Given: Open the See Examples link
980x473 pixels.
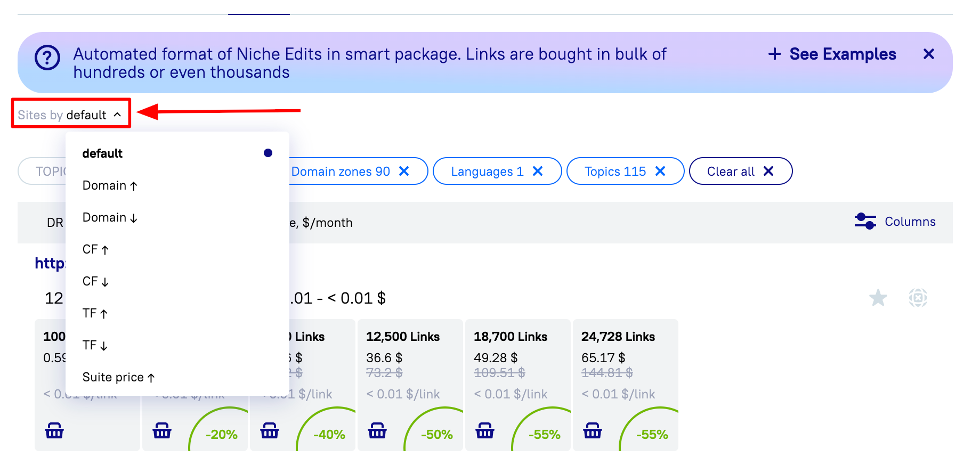Looking at the screenshot, I should [x=832, y=54].
